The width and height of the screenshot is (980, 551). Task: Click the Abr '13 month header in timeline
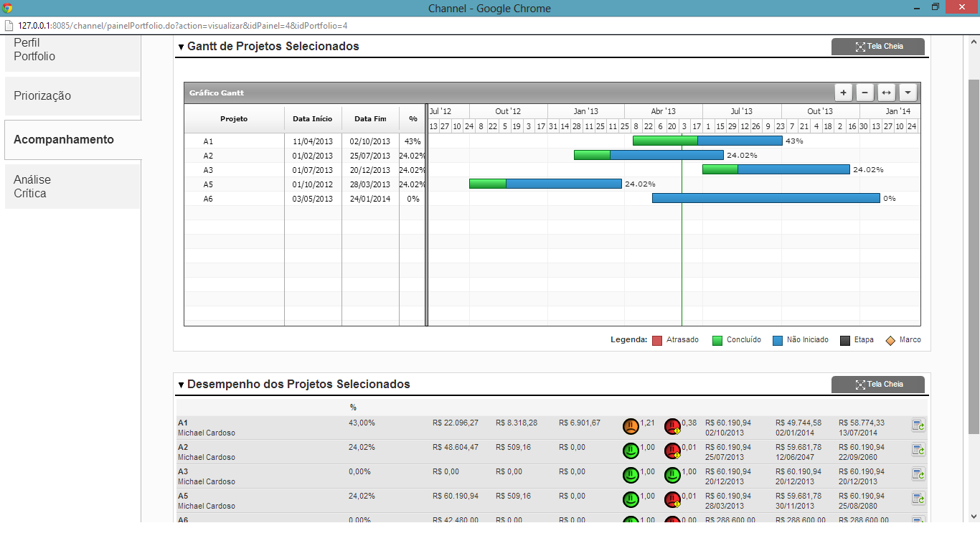664,111
